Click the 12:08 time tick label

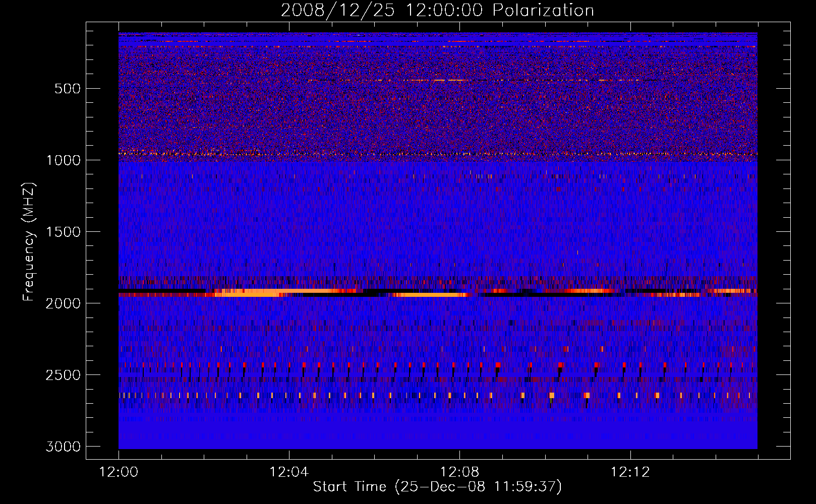point(459,472)
